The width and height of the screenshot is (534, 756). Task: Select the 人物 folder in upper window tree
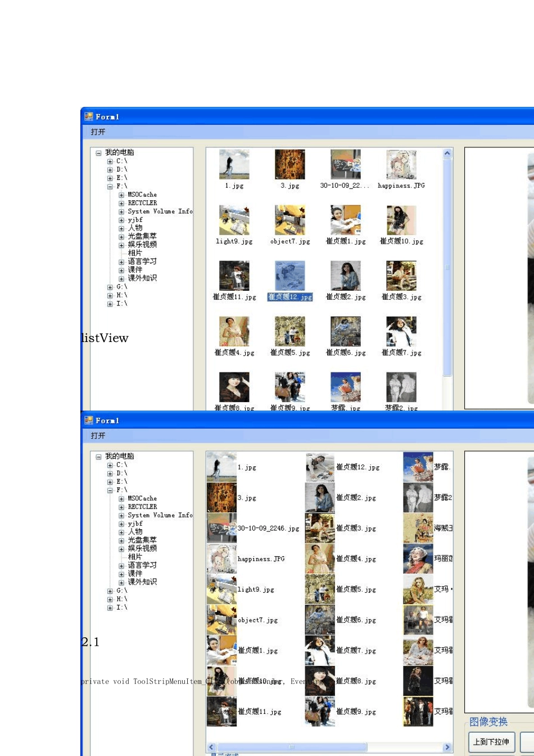[x=135, y=228]
